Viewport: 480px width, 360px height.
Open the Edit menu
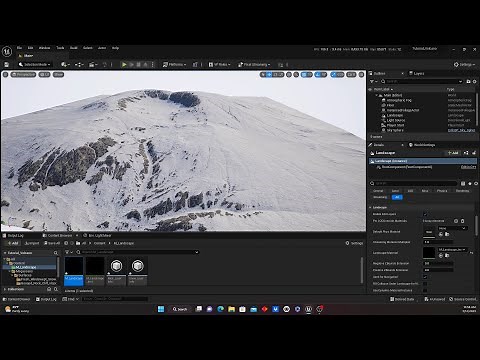(x=30, y=48)
